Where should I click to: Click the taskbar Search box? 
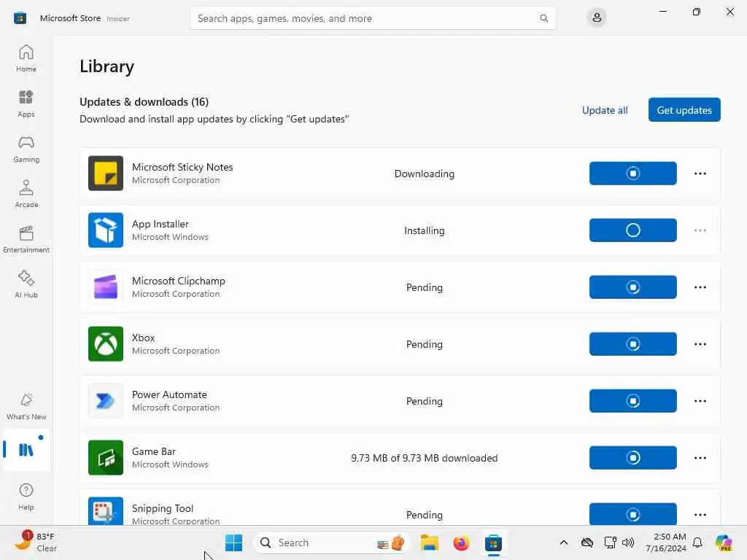(x=332, y=542)
